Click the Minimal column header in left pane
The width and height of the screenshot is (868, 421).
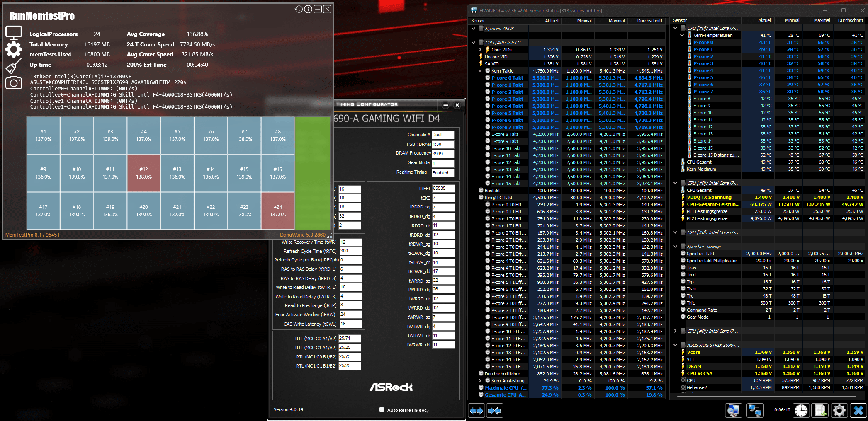(x=578, y=21)
